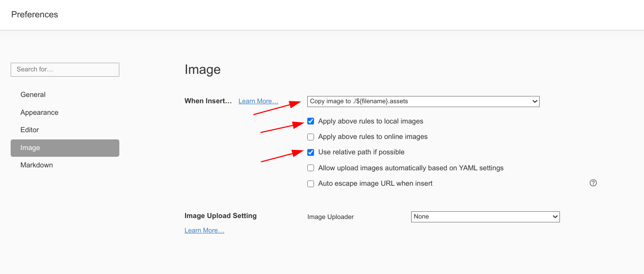Disable Use relative path if possible
Viewport: 644px width, 274px height.
pos(311,152)
